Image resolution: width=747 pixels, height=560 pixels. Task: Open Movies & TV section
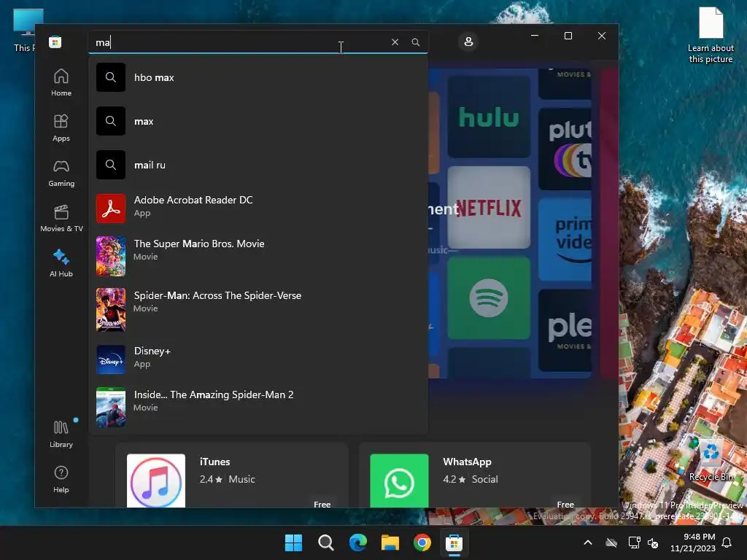61,218
